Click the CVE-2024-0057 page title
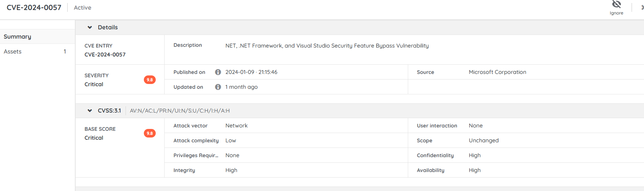Screen dimensions: 644x191 [34, 8]
